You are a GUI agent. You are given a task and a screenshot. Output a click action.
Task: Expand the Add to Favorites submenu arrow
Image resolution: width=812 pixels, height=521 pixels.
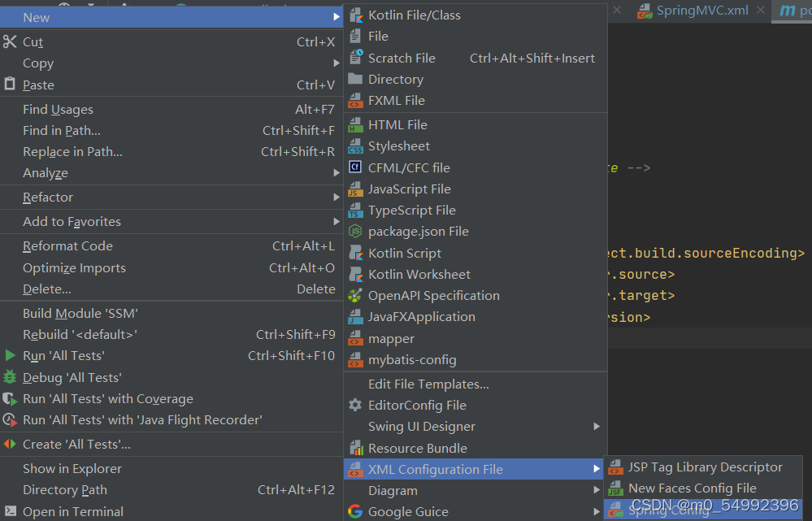[337, 222]
